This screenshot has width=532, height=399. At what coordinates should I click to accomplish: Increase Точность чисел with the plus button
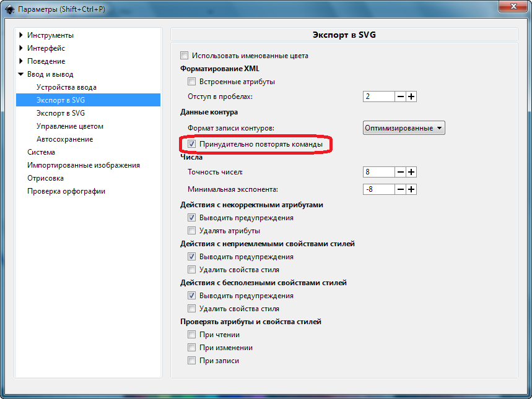(x=411, y=172)
